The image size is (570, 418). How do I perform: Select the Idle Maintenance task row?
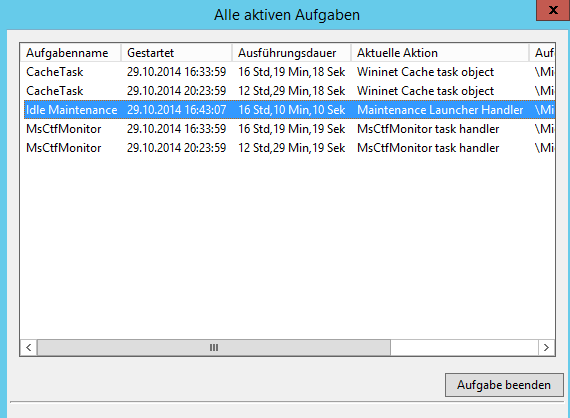click(288, 110)
